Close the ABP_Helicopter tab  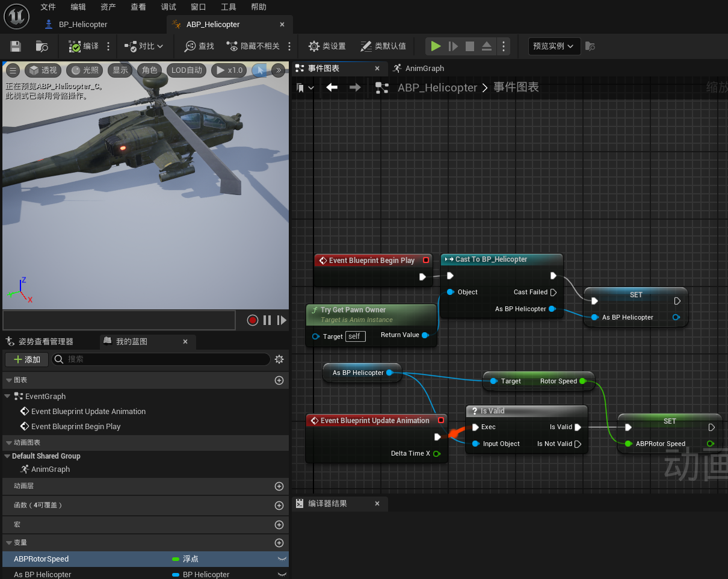point(282,25)
